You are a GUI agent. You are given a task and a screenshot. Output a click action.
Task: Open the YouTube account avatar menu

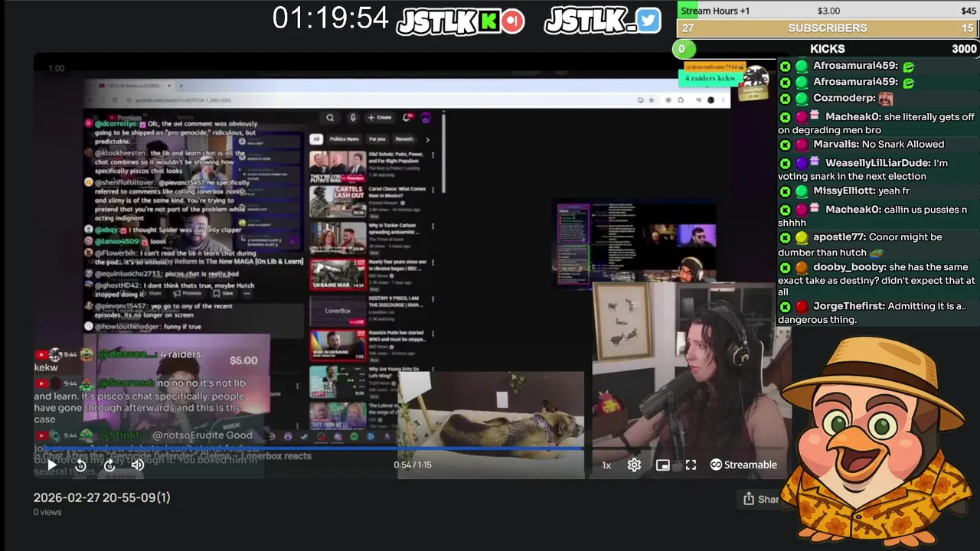click(x=426, y=118)
